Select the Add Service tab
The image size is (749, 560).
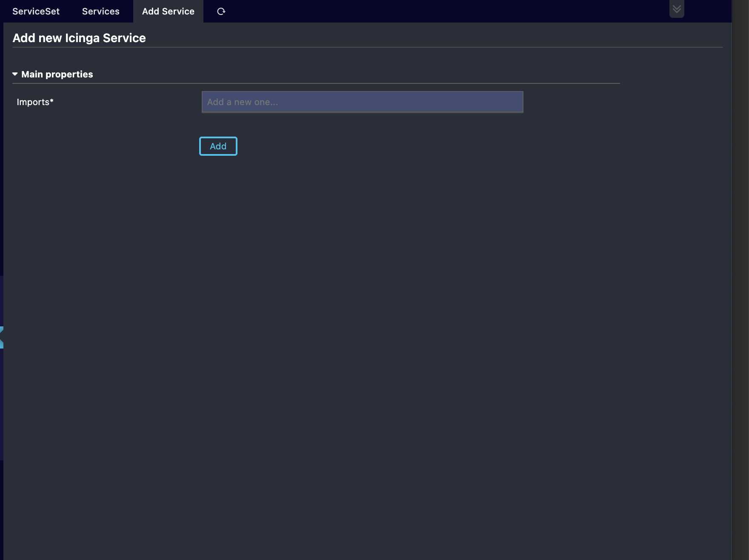(168, 11)
